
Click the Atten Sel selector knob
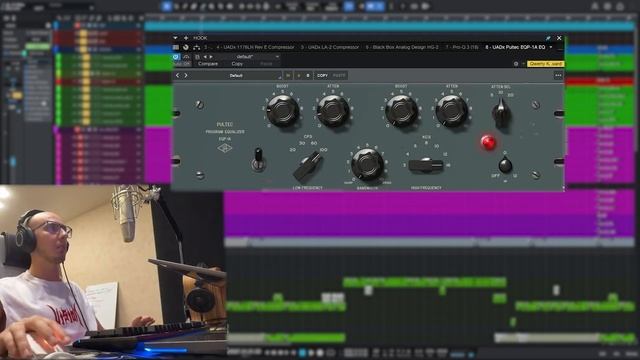tap(501, 114)
